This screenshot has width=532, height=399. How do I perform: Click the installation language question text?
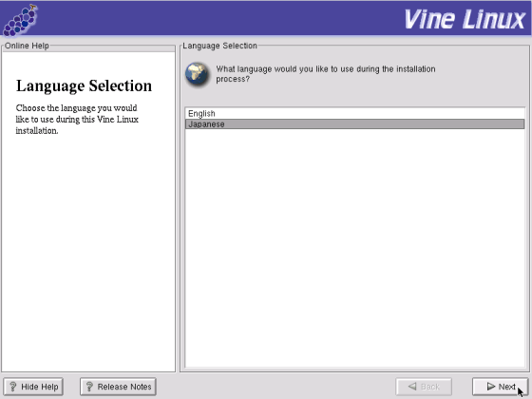(x=326, y=74)
